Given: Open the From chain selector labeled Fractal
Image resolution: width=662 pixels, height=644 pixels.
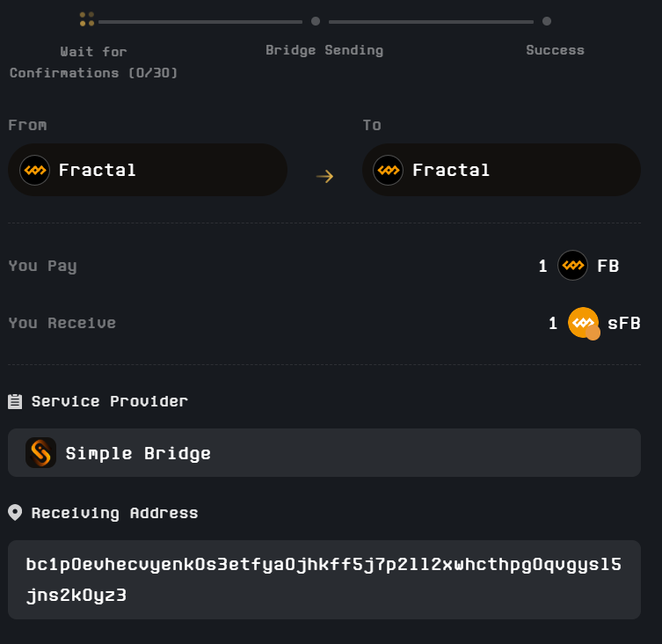Looking at the screenshot, I should (x=148, y=170).
